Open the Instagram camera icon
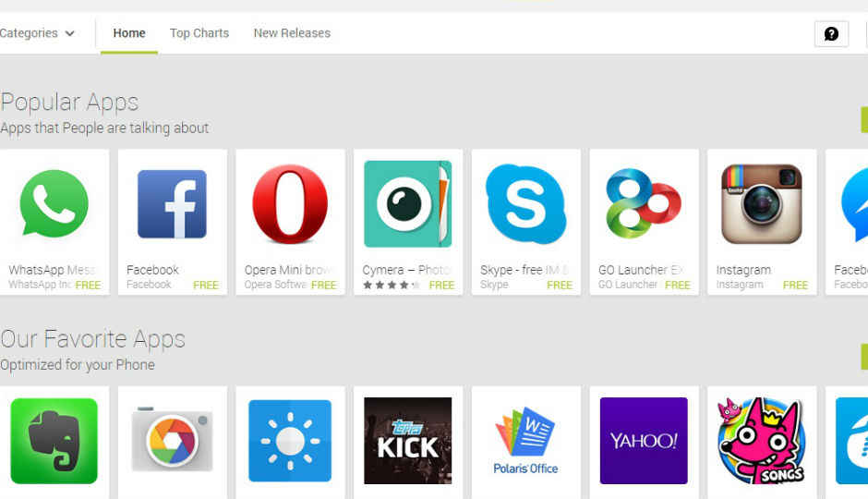The image size is (868, 499). pyautogui.click(x=762, y=204)
